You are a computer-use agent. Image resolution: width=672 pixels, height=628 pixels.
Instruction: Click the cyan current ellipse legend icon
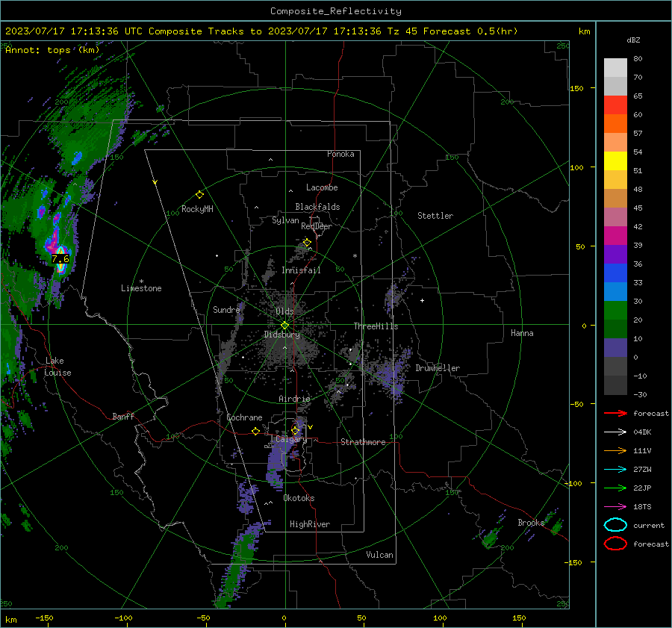[x=615, y=525]
